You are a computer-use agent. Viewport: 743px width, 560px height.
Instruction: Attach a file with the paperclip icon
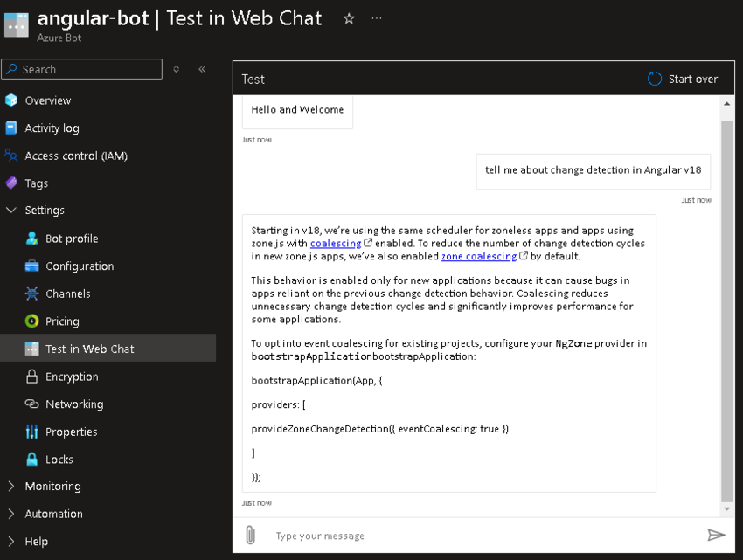coord(251,535)
